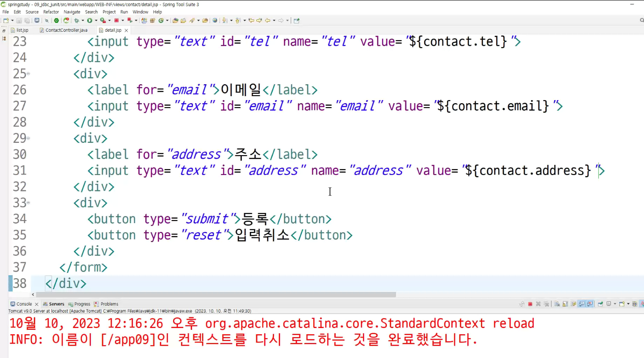Click the New Java Package icon
644x358 pixels.
click(x=152, y=20)
